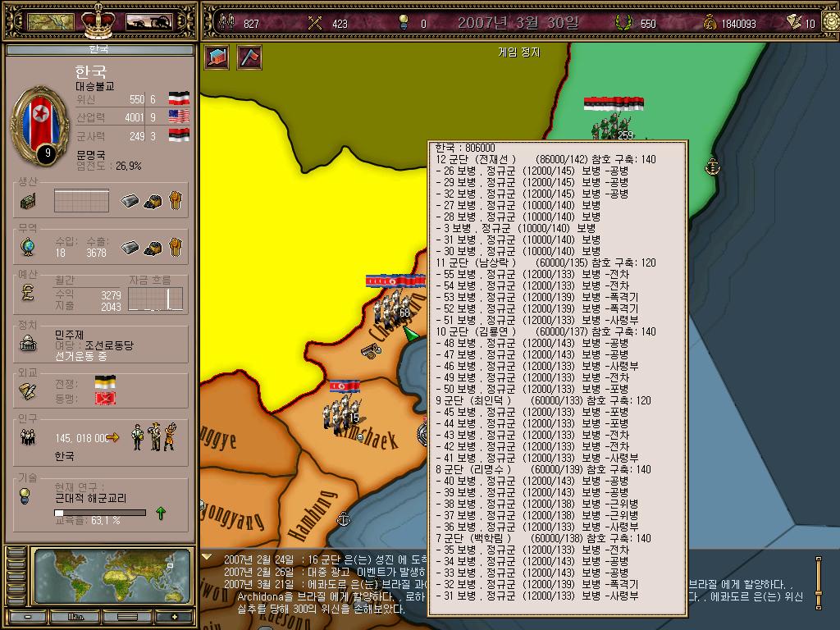
Task: Click the crown icon at top
Action: pyautogui.click(x=98, y=21)
